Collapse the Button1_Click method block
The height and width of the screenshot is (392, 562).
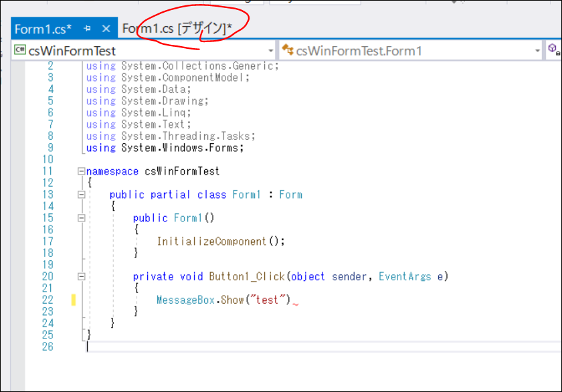[x=82, y=276]
